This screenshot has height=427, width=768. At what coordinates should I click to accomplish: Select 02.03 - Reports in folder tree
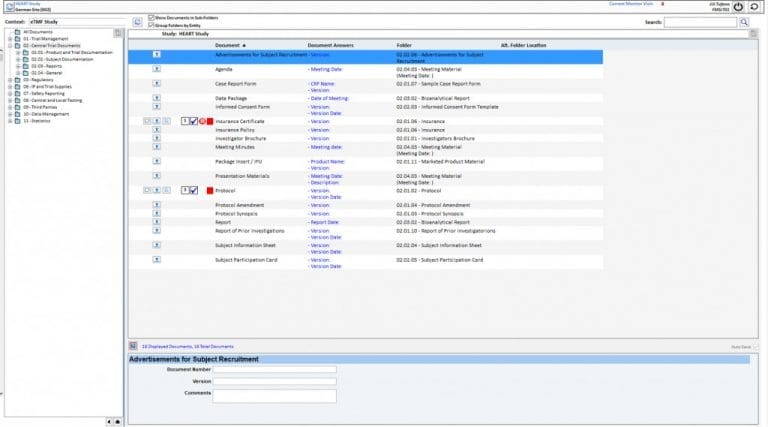[46, 66]
